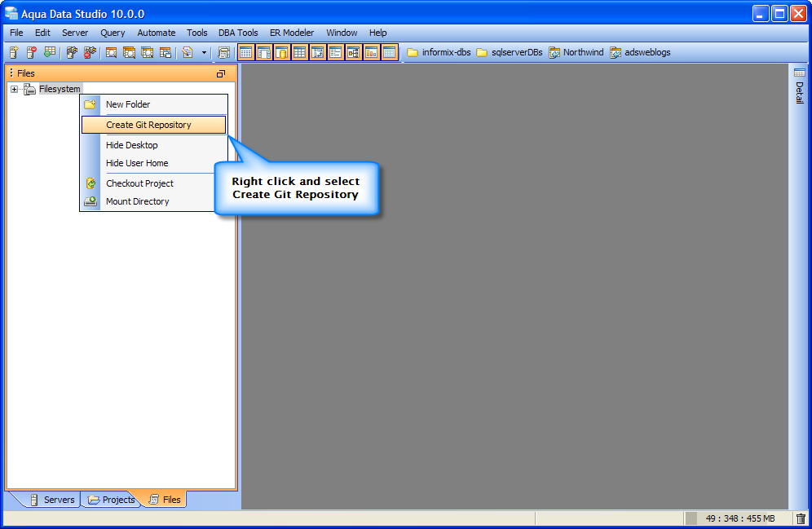
Task: Click the highlighted plain grid toolbar button
Action: point(300,52)
